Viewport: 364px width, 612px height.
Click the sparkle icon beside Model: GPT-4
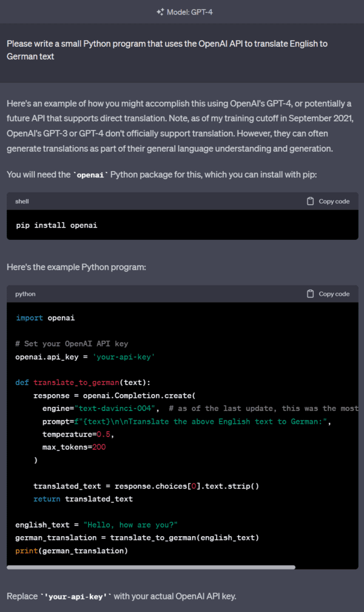pos(160,12)
